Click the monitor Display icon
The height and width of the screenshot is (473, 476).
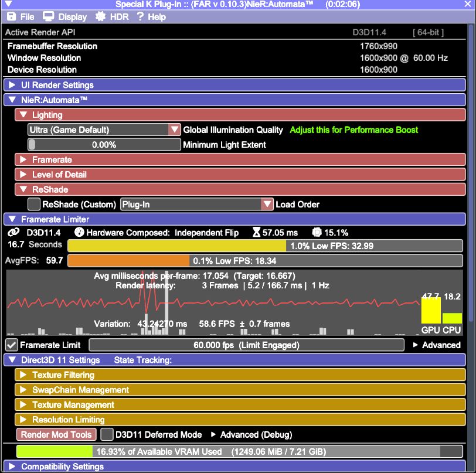pyautogui.click(x=48, y=16)
